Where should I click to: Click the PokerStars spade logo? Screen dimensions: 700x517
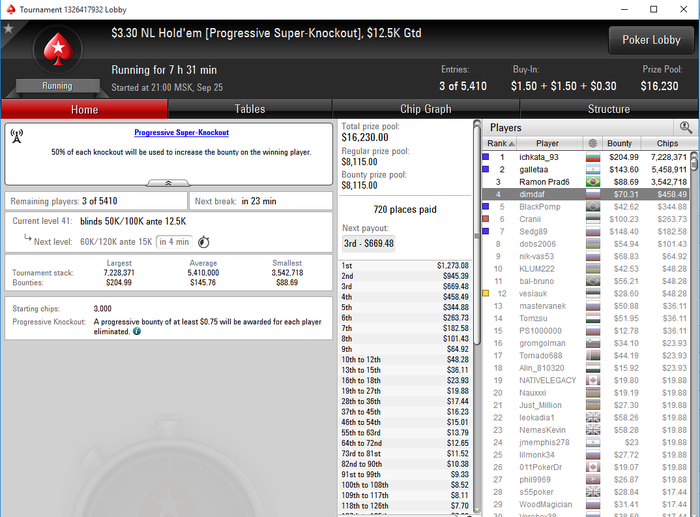[x=58, y=49]
